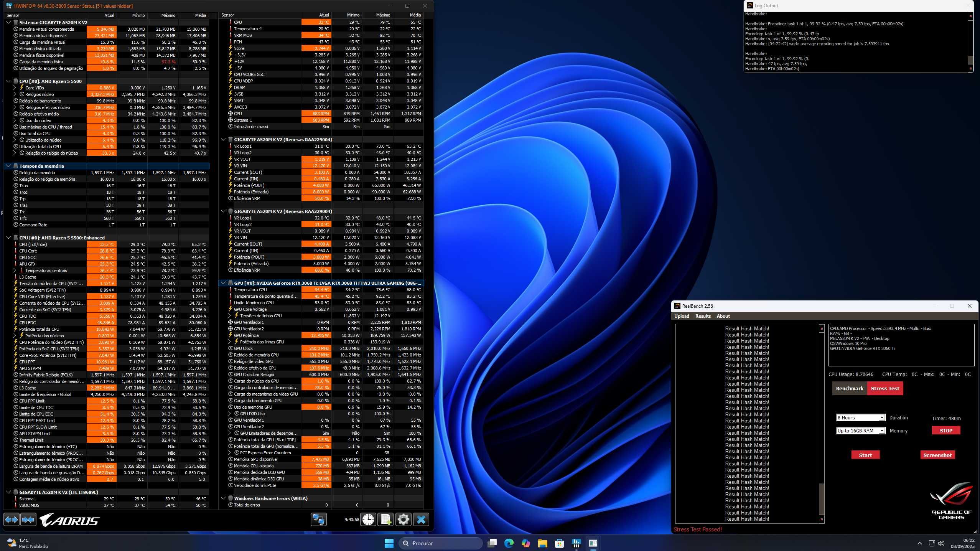
Task: Click the GPU Ventilador1 fan icon at 0 RPM
Action: tap(231, 322)
